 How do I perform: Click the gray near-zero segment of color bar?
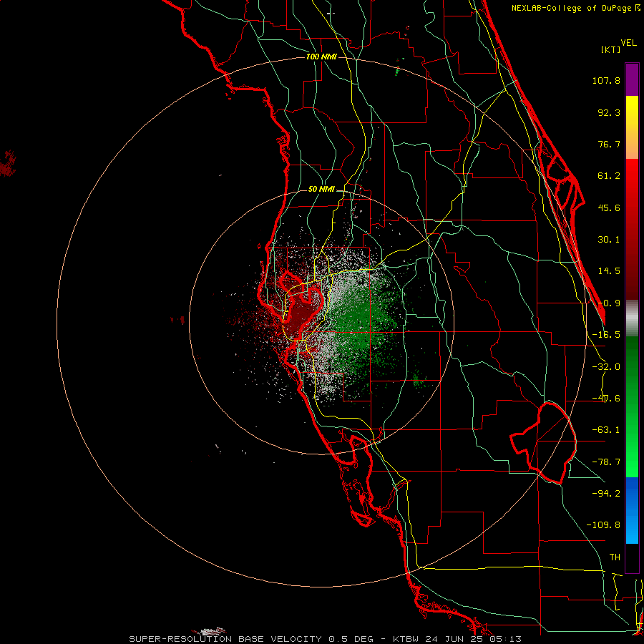coord(632,318)
